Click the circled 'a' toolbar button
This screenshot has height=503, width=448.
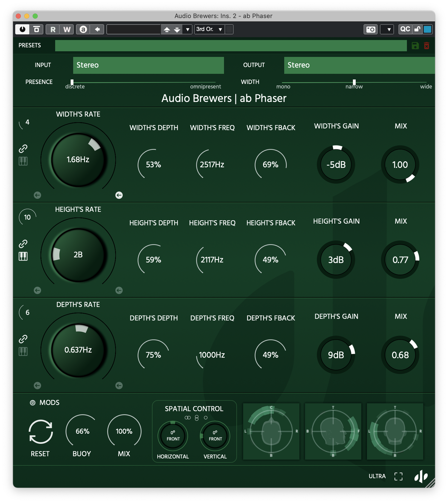click(x=83, y=29)
